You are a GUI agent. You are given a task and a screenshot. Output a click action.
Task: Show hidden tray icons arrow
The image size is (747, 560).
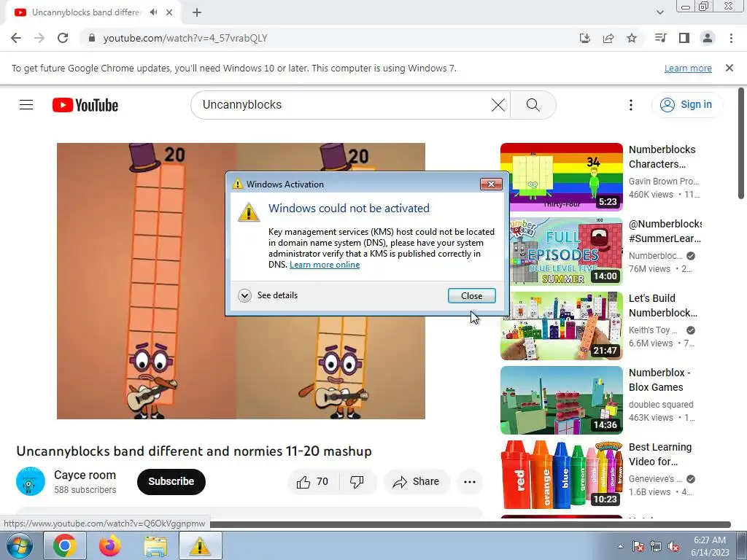(620, 546)
